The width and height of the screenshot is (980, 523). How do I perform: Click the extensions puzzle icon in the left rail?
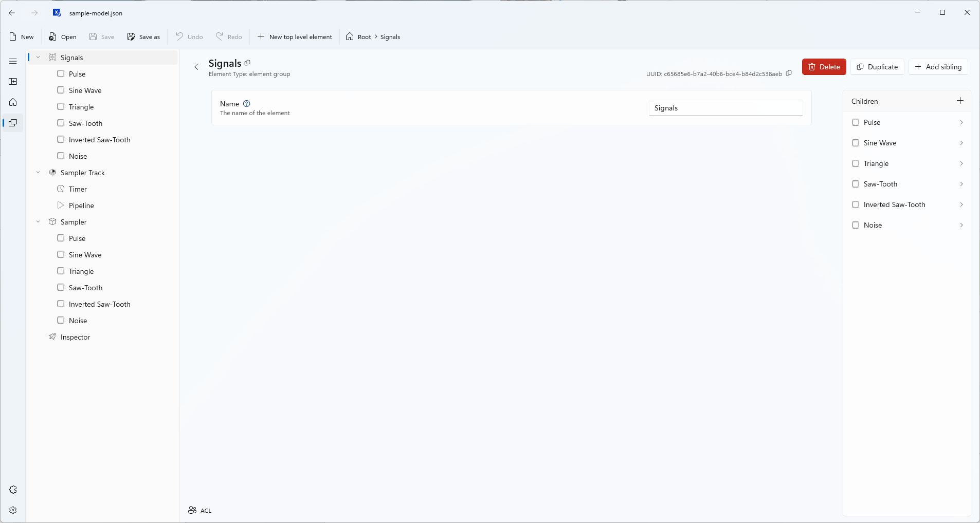13,490
